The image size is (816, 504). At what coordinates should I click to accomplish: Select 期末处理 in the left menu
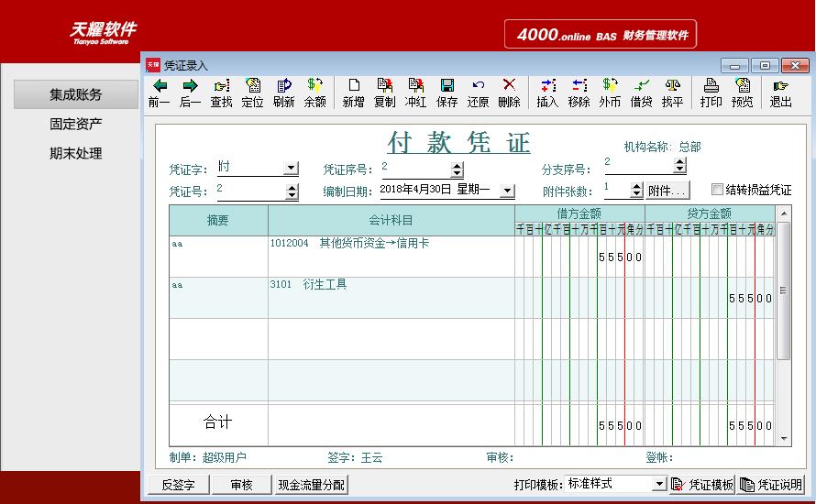(75, 153)
